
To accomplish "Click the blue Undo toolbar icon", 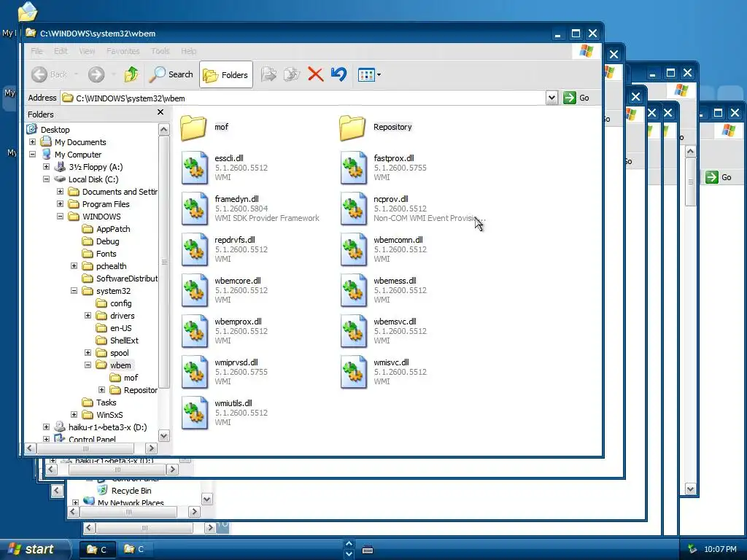I will (x=338, y=74).
